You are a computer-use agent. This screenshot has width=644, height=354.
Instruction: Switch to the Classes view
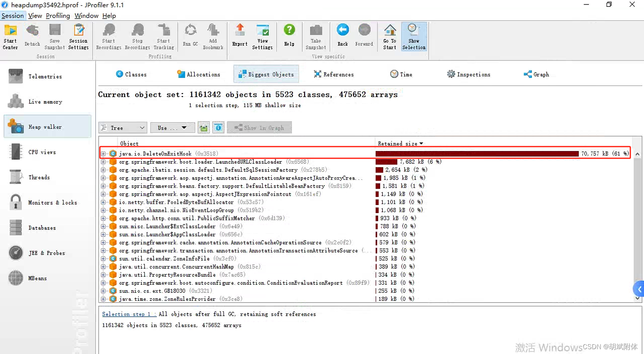click(x=131, y=74)
